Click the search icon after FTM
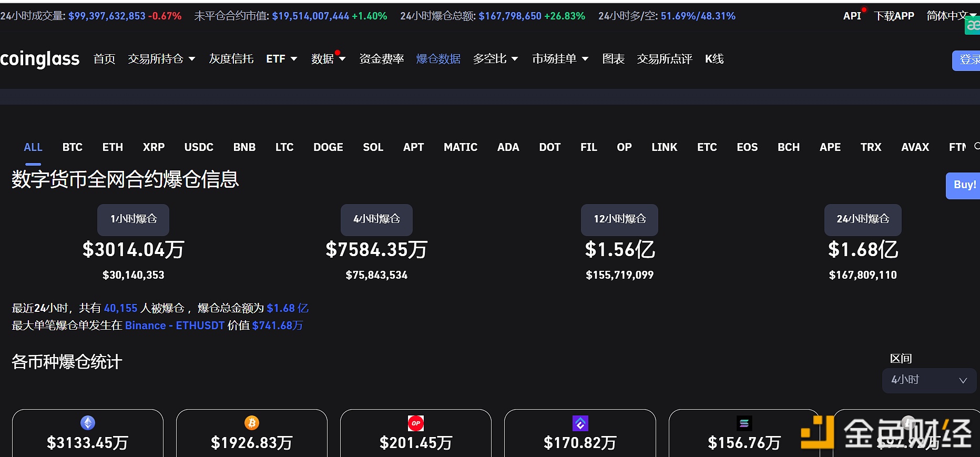980x457 pixels. pos(976,146)
